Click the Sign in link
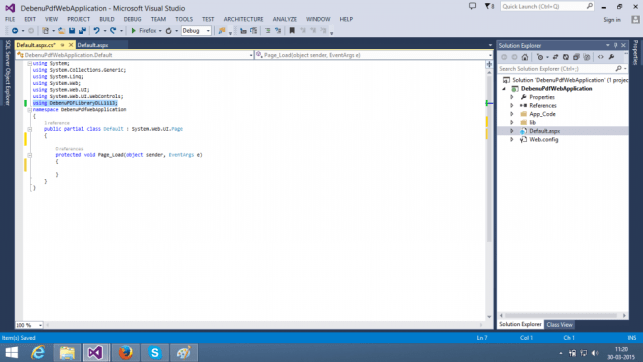 (x=612, y=20)
